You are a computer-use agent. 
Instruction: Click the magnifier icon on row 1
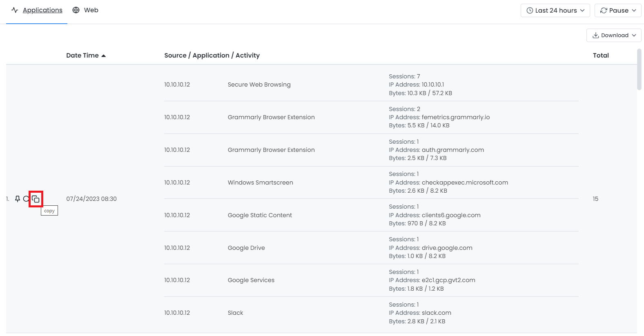[26, 199]
